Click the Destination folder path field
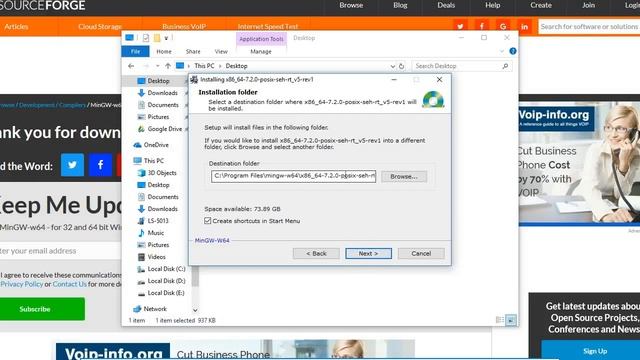The width and height of the screenshot is (640, 360). tap(293, 176)
